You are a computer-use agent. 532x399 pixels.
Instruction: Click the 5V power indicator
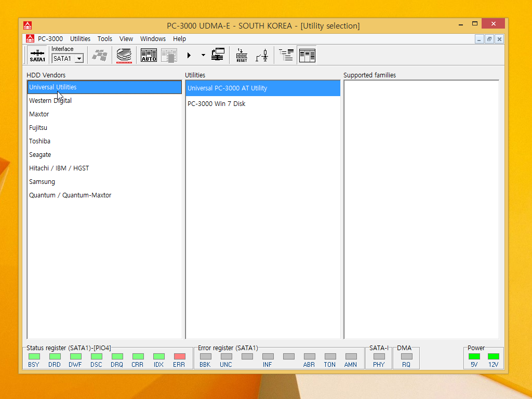pyautogui.click(x=474, y=356)
